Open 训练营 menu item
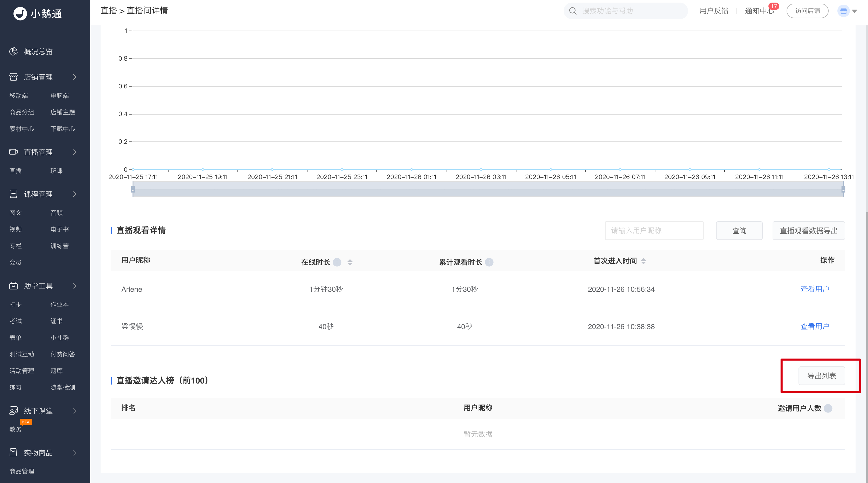 60,246
